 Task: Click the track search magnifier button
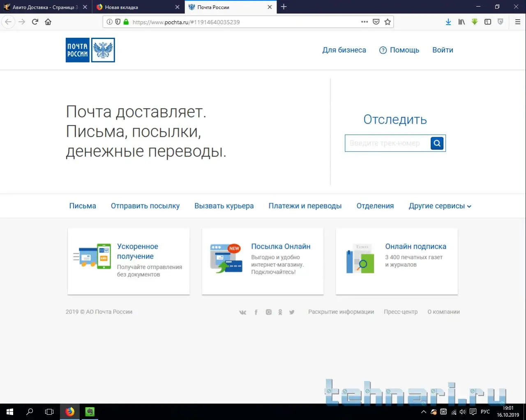(437, 143)
